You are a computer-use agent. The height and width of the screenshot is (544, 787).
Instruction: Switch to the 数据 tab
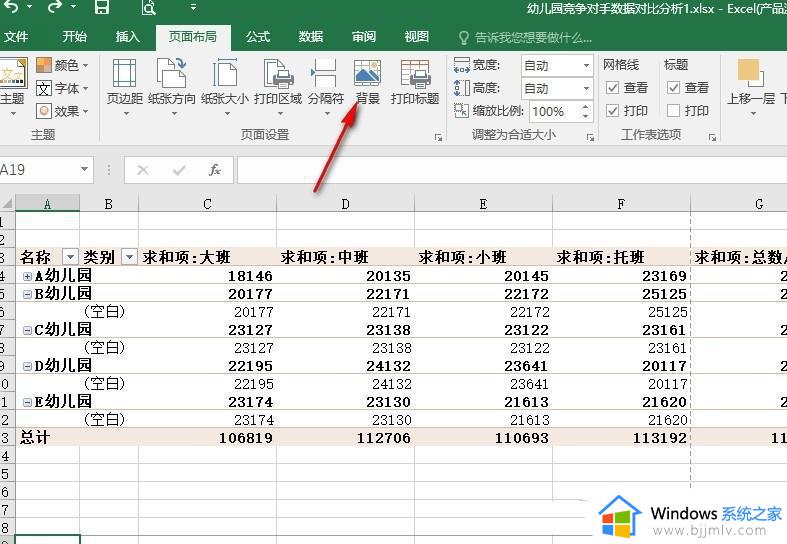311,37
